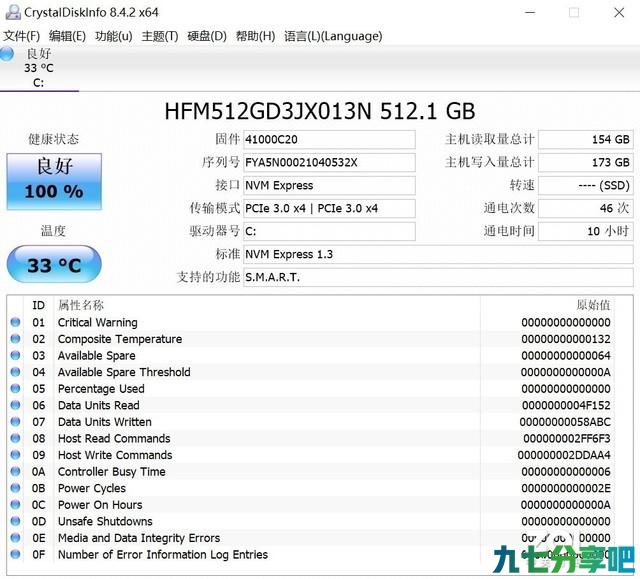Minimize the CrystalDiskInfo window

pos(530,12)
